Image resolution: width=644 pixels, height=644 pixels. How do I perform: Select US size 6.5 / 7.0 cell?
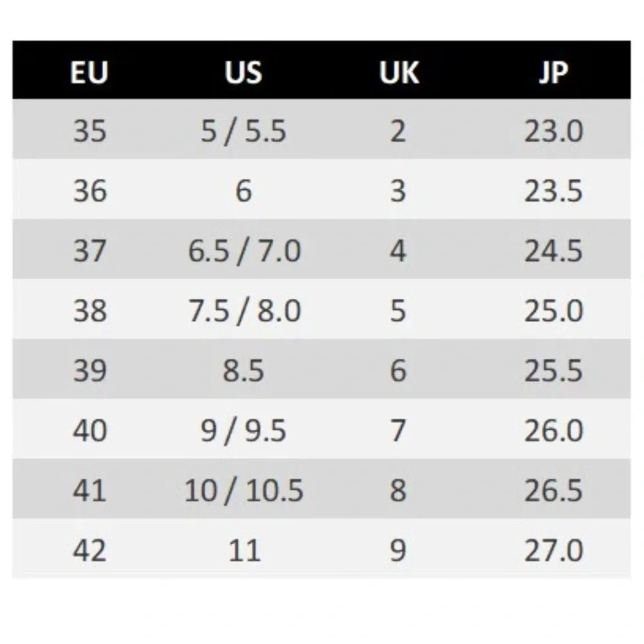click(243, 251)
